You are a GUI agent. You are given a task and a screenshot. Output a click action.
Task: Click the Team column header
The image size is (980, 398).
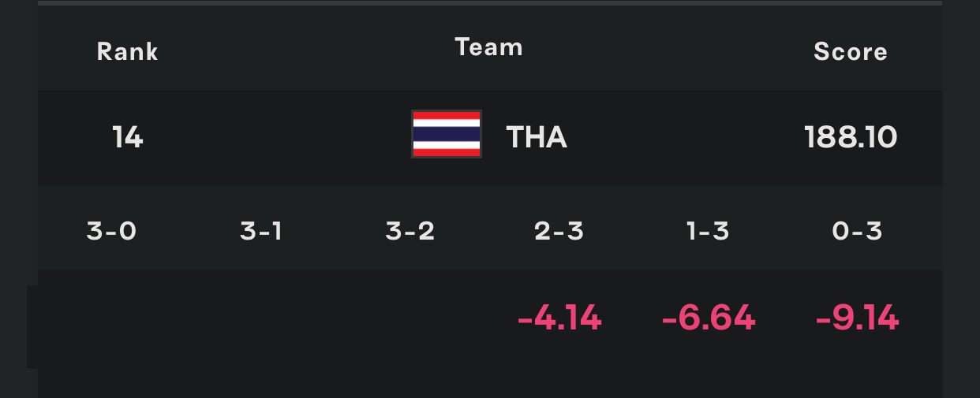click(489, 47)
